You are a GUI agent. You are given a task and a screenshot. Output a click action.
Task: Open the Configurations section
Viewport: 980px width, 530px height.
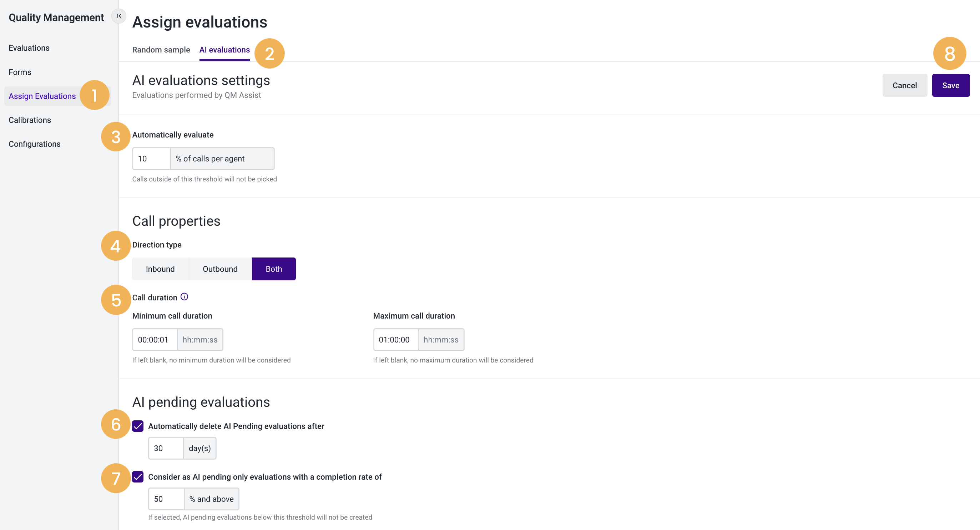[x=35, y=144]
